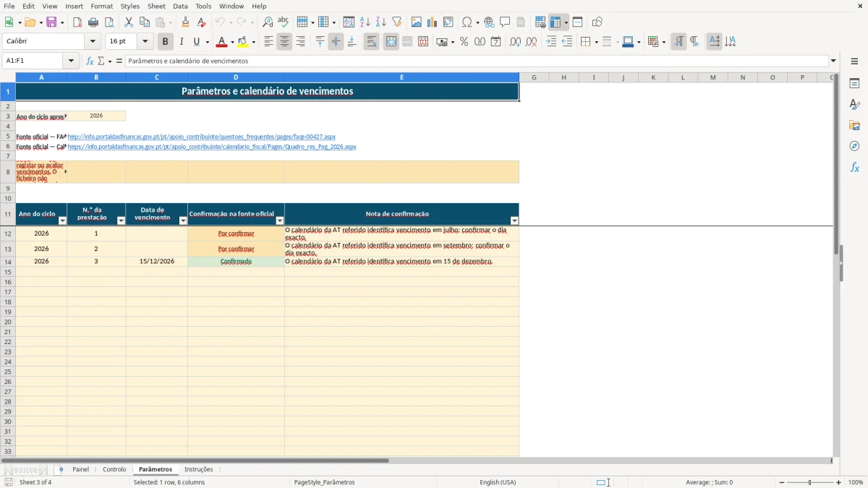Expand the formula bar arrow
Image resolution: width=868 pixels, height=488 pixels.
click(833, 61)
